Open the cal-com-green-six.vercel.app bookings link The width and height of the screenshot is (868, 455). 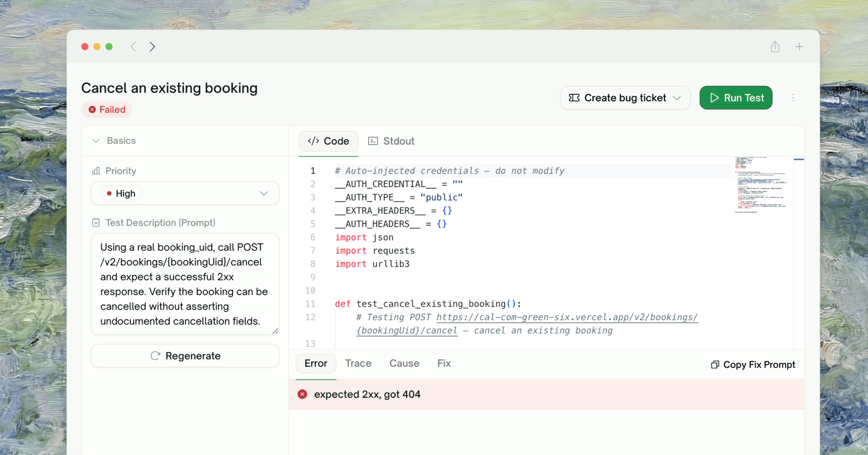click(567, 317)
